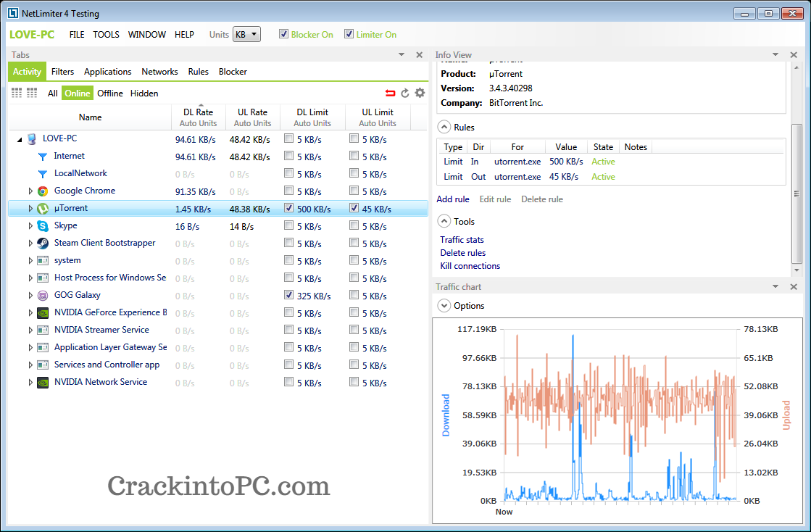Viewport: 811px width, 532px height.
Task: Expand the Google Chrome tree node
Action: click(30, 191)
